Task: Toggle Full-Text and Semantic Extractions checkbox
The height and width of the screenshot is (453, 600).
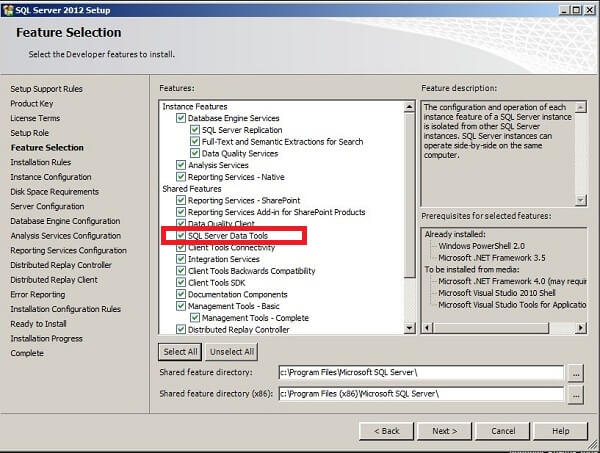Action: point(195,142)
